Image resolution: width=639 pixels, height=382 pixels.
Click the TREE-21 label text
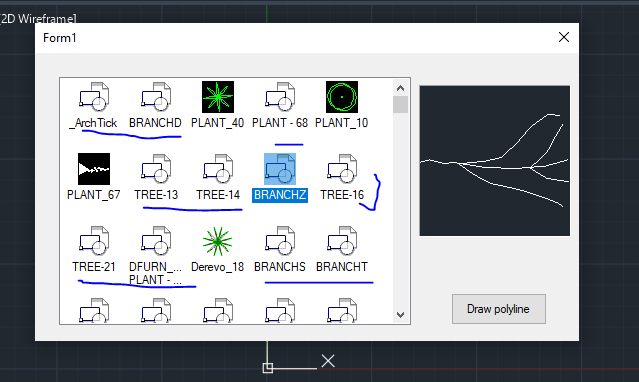point(94,267)
